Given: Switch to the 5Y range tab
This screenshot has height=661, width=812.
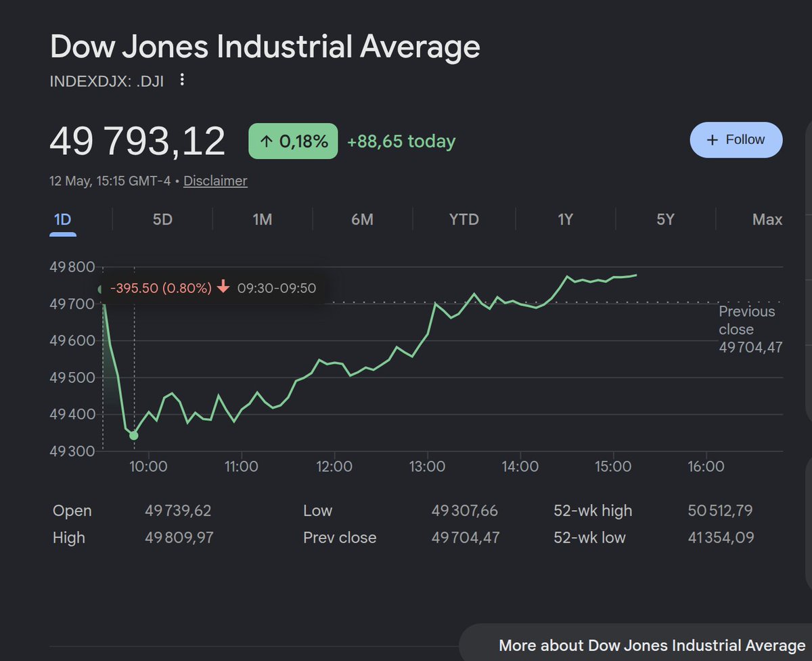Looking at the screenshot, I should [666, 219].
